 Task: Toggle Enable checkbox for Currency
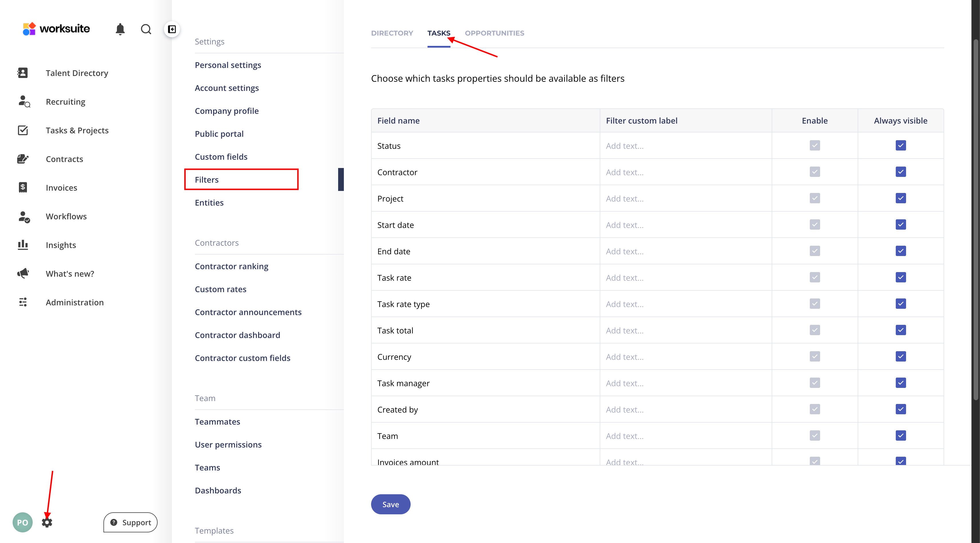[814, 357]
